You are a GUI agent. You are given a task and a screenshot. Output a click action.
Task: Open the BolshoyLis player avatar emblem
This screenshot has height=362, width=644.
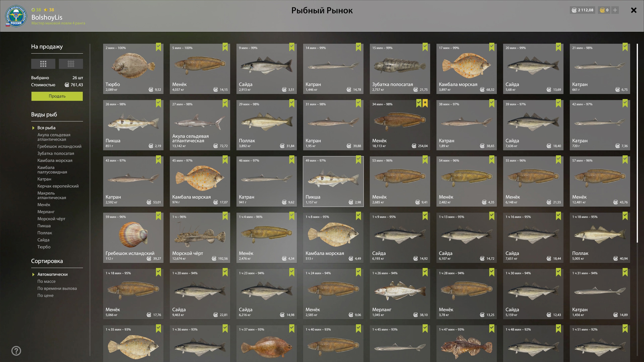pos(16,16)
